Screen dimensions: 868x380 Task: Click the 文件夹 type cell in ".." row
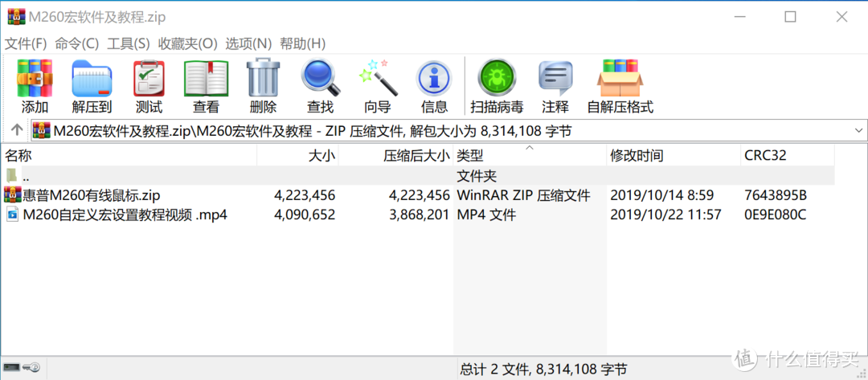(x=476, y=176)
